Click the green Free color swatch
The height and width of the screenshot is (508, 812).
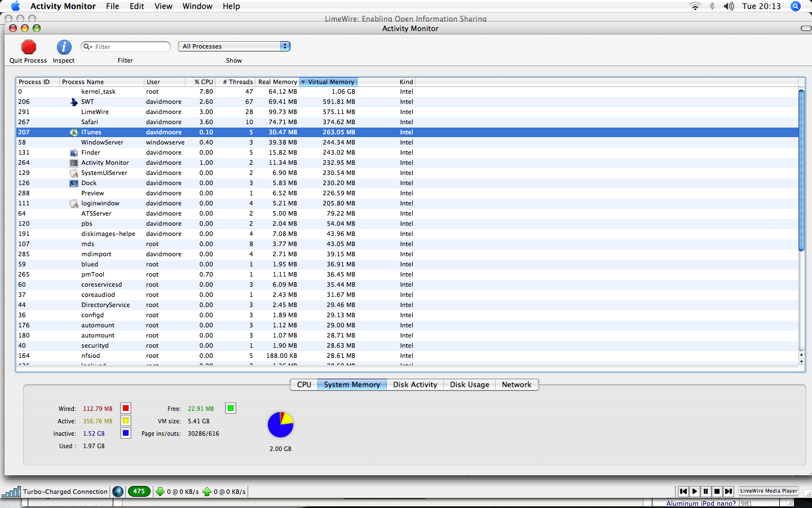[230, 409]
